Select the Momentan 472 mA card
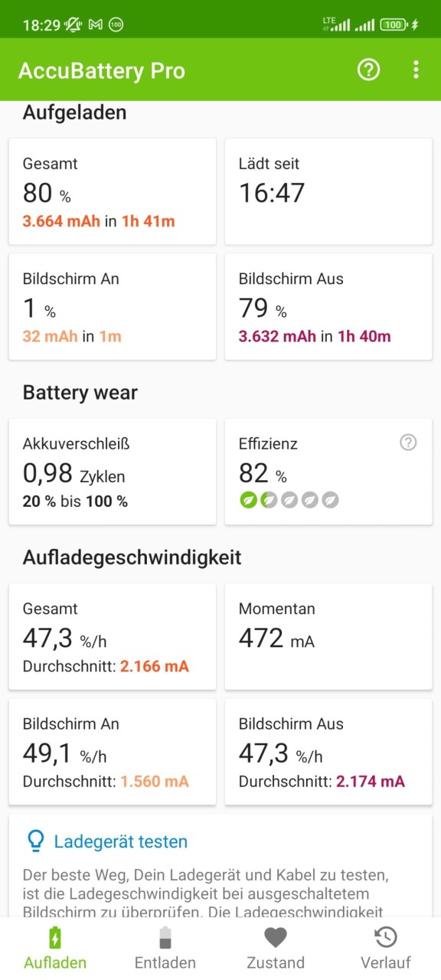441x980 pixels. coord(328,637)
